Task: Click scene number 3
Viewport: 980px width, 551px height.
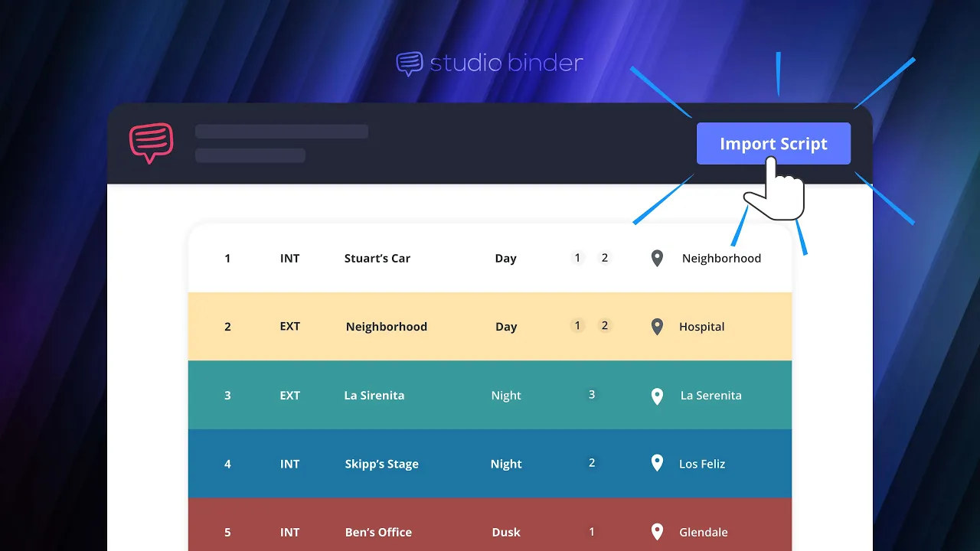Action: tap(227, 396)
